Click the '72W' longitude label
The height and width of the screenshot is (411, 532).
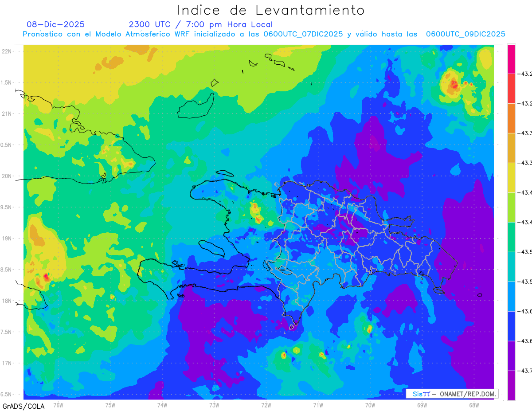pos(266,405)
